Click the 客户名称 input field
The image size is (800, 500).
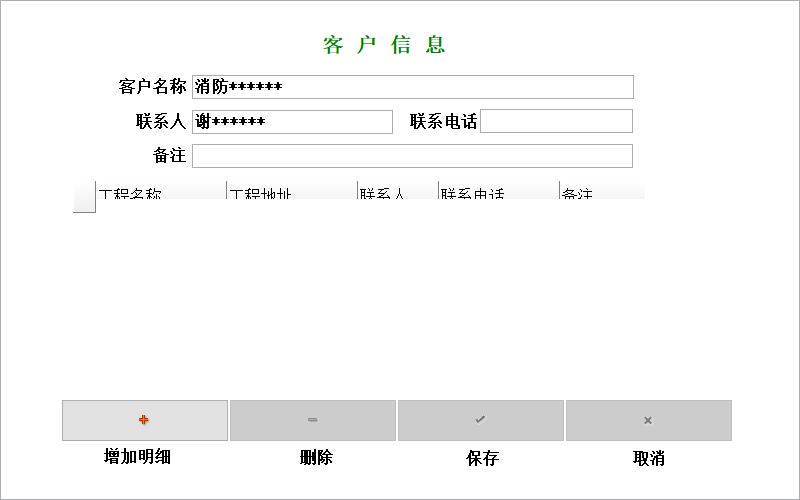[x=413, y=87]
